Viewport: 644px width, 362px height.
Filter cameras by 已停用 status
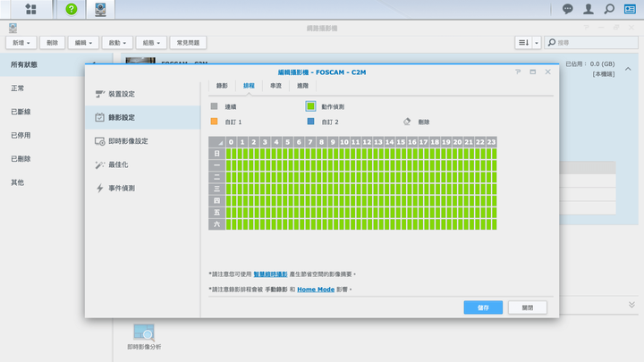coord(56,136)
